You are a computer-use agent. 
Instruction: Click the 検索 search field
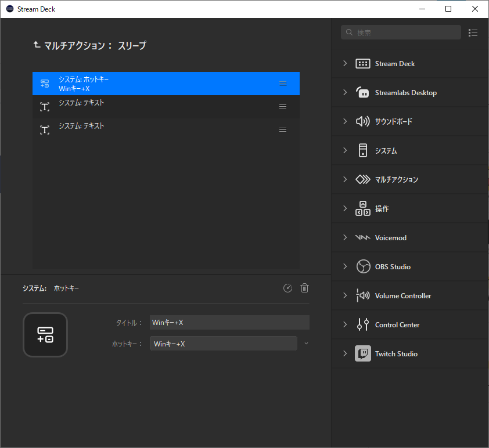[401, 32]
